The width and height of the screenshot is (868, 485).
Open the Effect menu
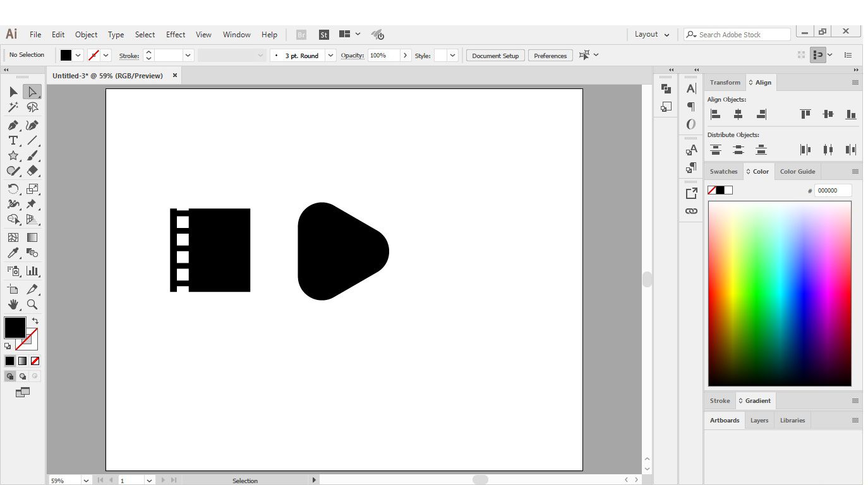(x=176, y=35)
